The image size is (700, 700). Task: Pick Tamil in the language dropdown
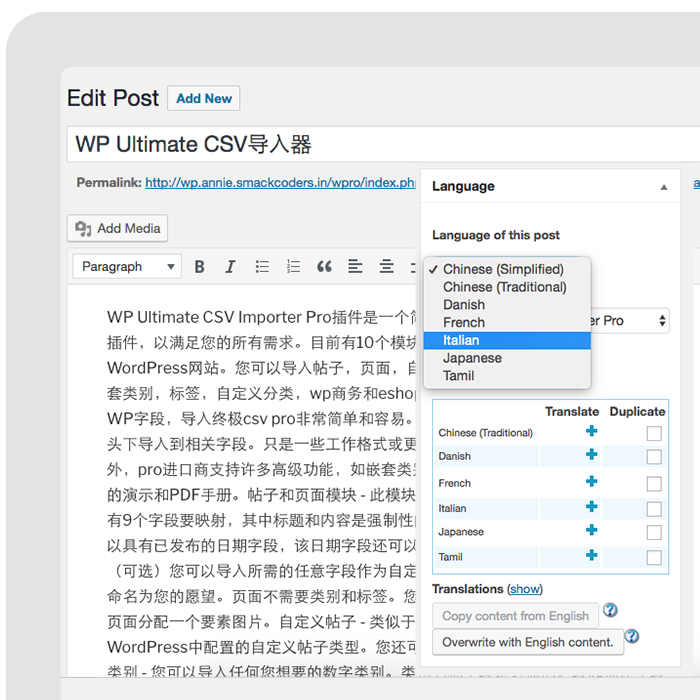pos(507,376)
